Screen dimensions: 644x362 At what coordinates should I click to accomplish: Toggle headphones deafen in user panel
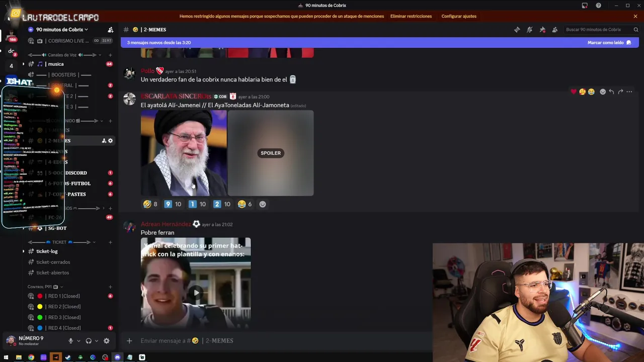[89, 341]
